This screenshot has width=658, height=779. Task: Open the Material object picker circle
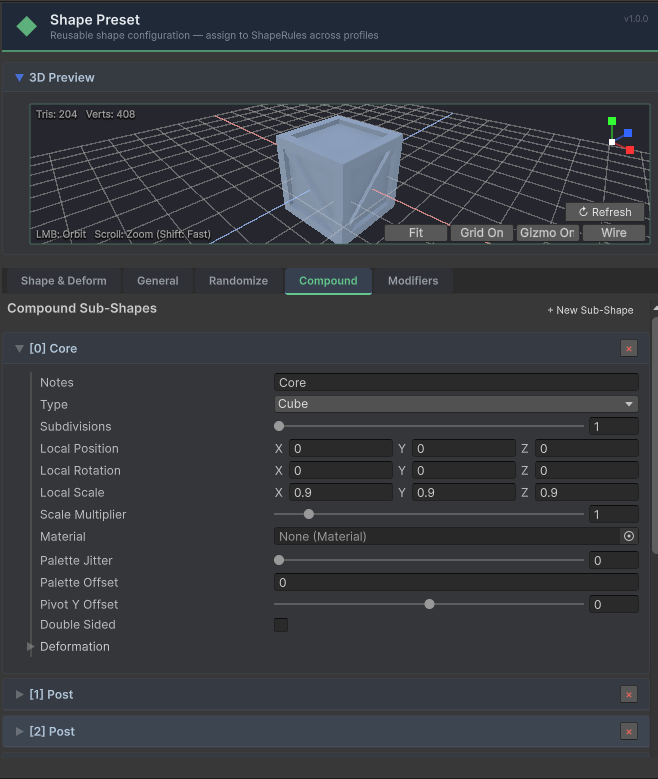pyautogui.click(x=628, y=537)
